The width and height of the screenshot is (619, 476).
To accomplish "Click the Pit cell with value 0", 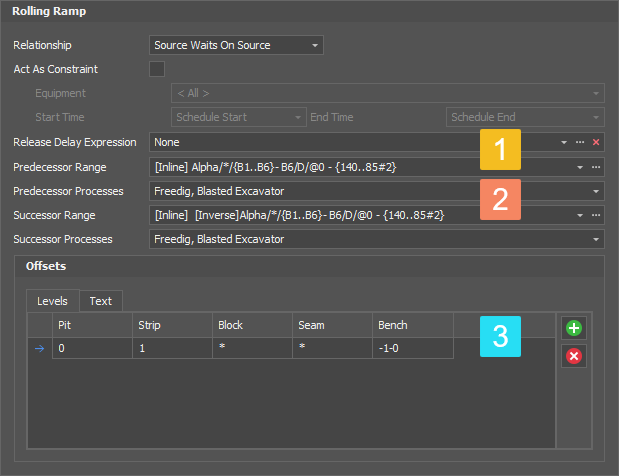I will 91,348.
